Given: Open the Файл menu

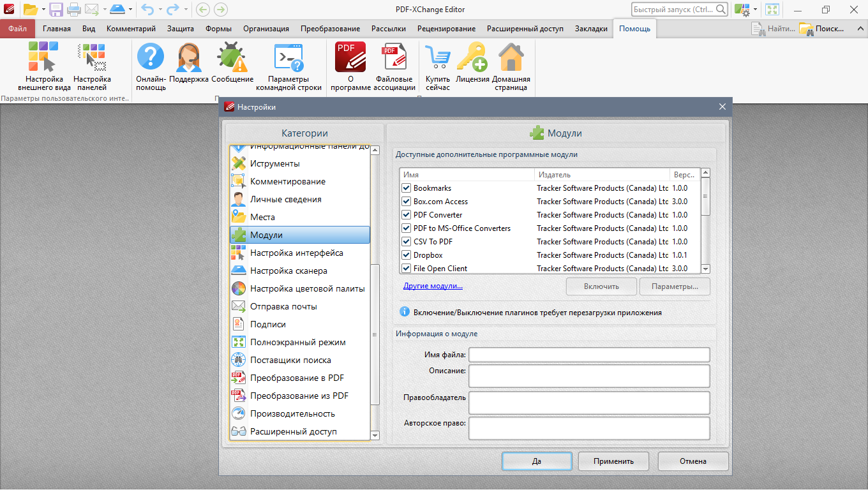Looking at the screenshot, I should pos(18,29).
